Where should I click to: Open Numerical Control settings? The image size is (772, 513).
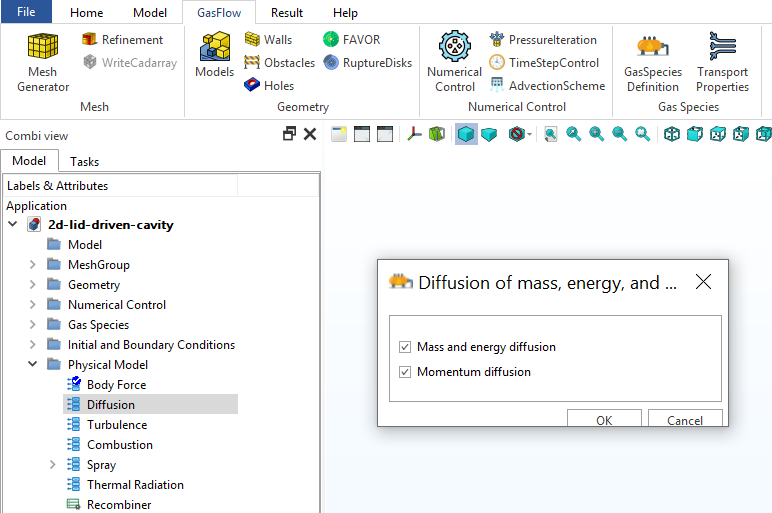click(x=454, y=62)
